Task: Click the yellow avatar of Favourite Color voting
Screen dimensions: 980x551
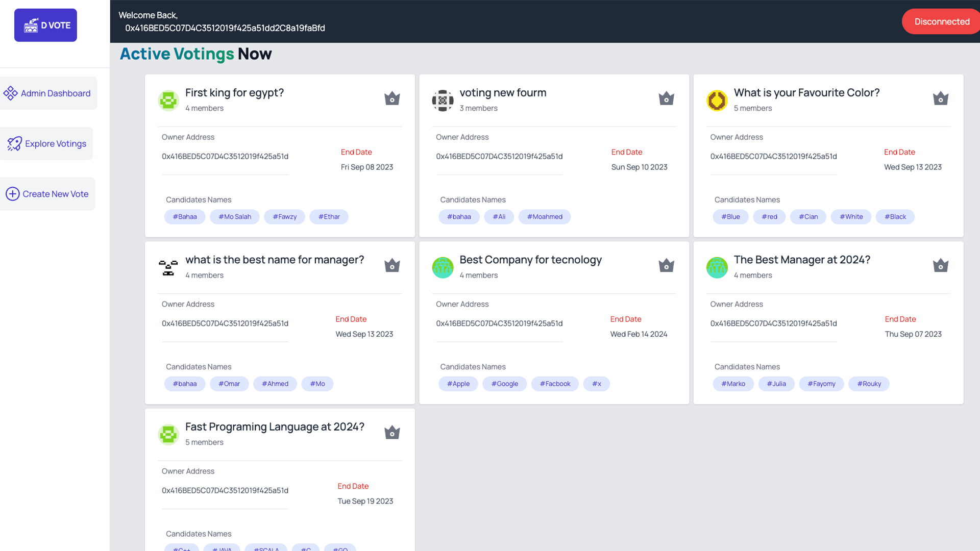Action: pyautogui.click(x=717, y=101)
